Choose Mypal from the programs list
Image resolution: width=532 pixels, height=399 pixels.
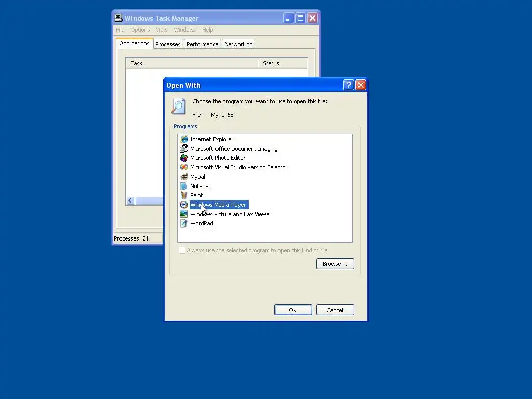tap(197, 177)
